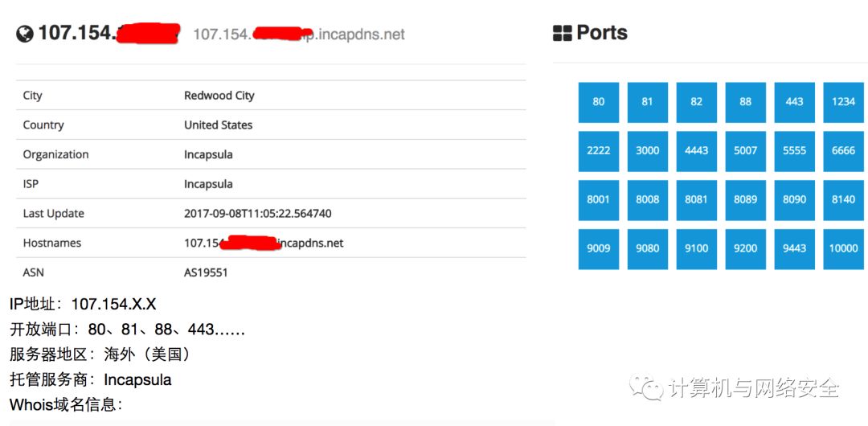The height and width of the screenshot is (426, 868).
Task: Select the port 9200 tile
Action: pyautogui.click(x=745, y=248)
